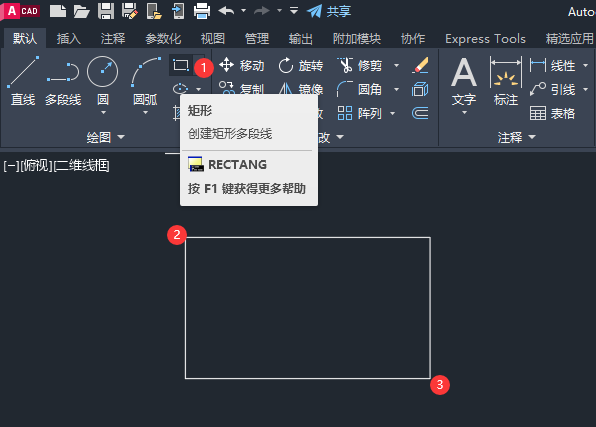Switch to the 注释 ribbon tab

point(113,38)
